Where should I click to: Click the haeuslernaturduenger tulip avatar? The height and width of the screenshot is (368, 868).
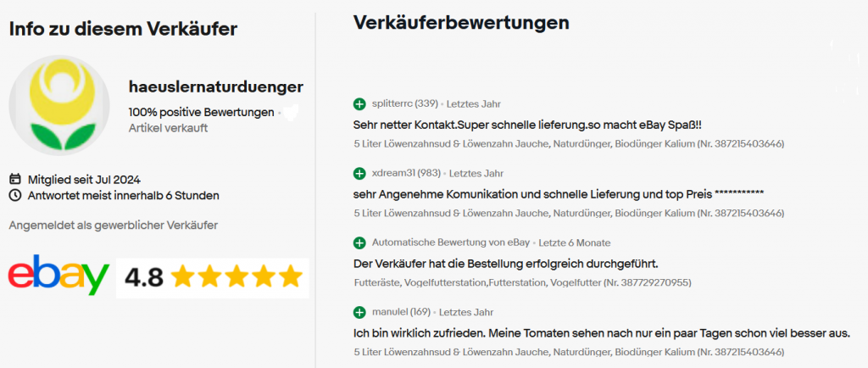59,106
